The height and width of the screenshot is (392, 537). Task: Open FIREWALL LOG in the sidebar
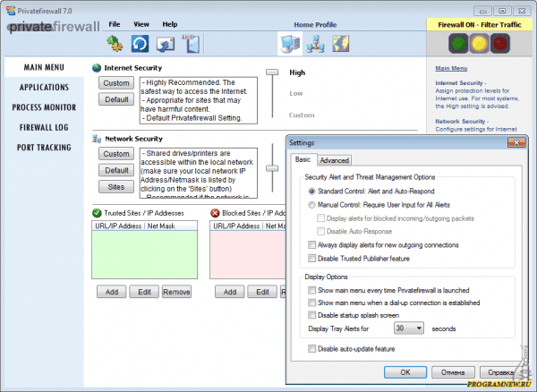click(x=44, y=127)
